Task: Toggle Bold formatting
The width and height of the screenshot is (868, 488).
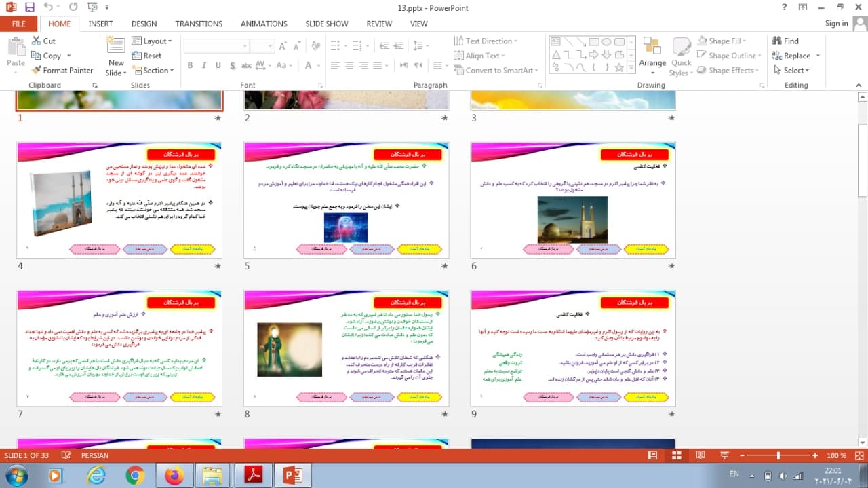Action: pos(190,66)
